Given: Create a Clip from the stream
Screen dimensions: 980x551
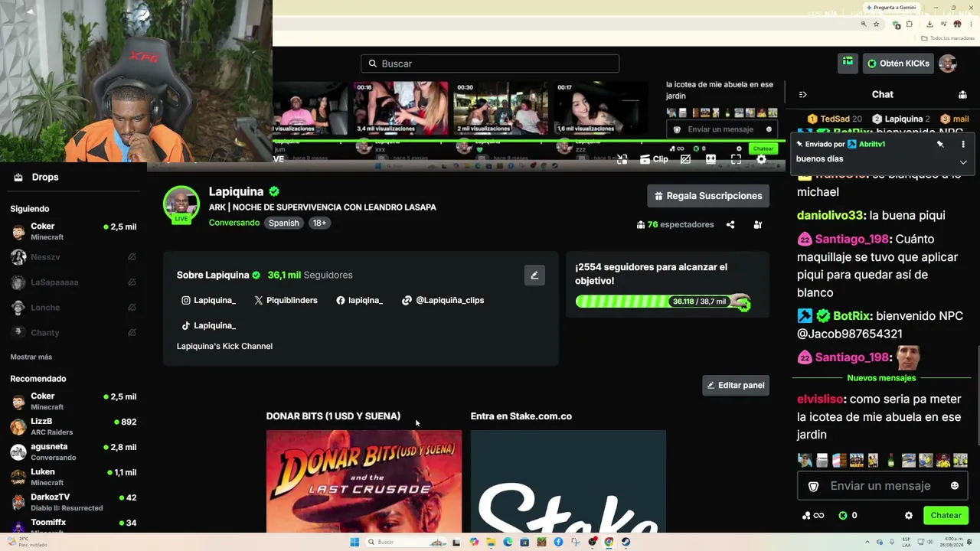Looking at the screenshot, I should pos(654,159).
